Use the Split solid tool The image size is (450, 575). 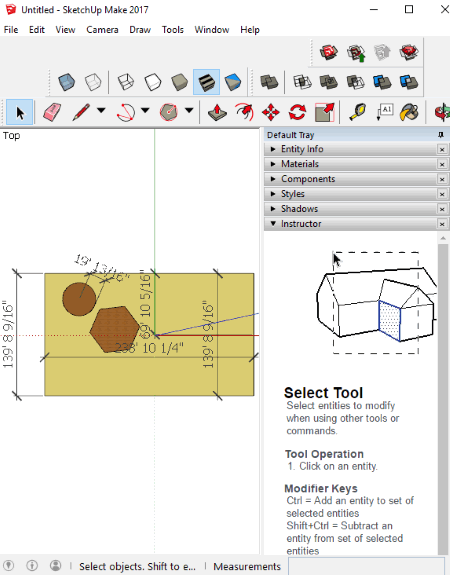[x=409, y=82]
